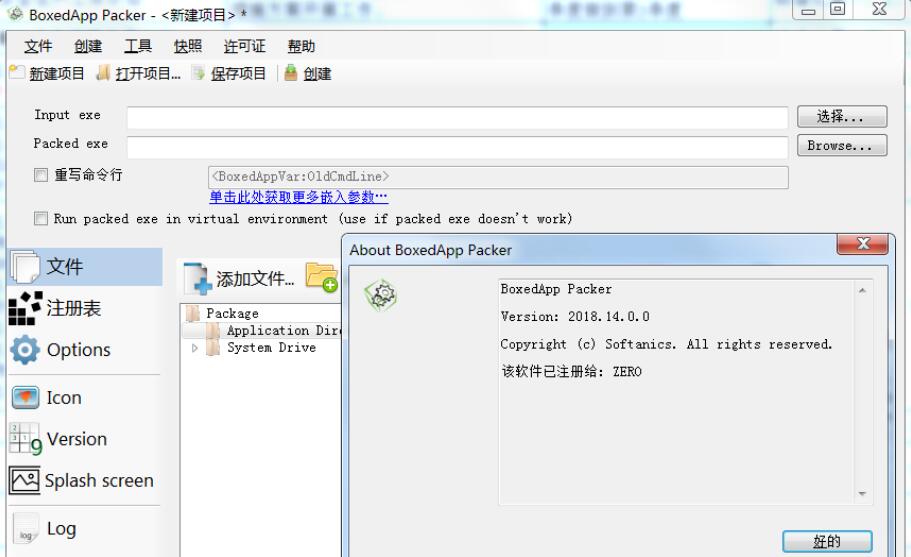The height and width of the screenshot is (557, 911).
Task: Expand the System Drive node arrow
Action: click(195, 348)
